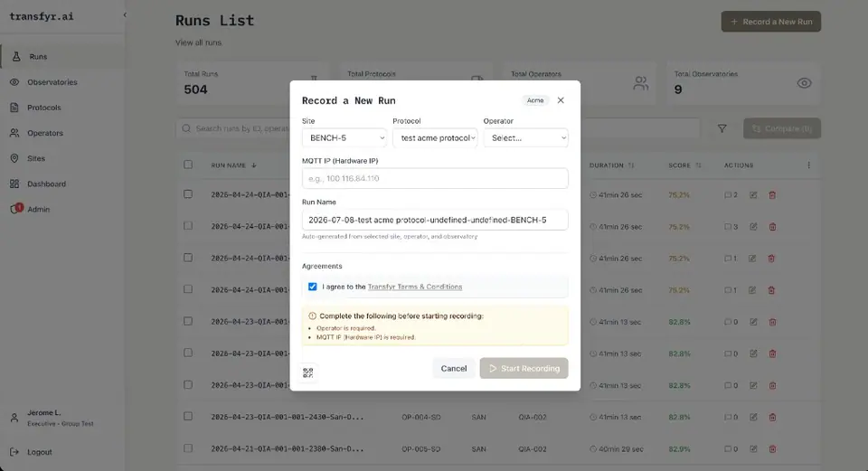Delete the run that has 2 comments

pyautogui.click(x=772, y=195)
